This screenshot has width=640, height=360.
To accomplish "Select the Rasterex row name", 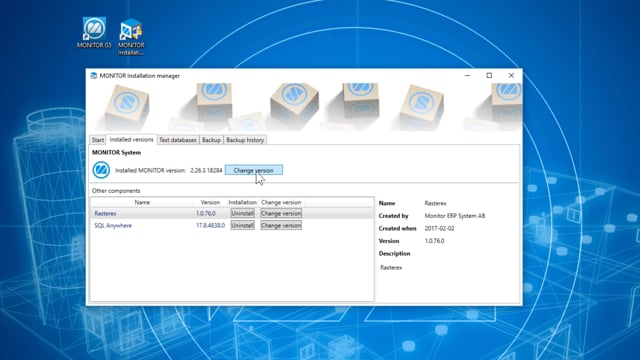I will click(x=105, y=213).
